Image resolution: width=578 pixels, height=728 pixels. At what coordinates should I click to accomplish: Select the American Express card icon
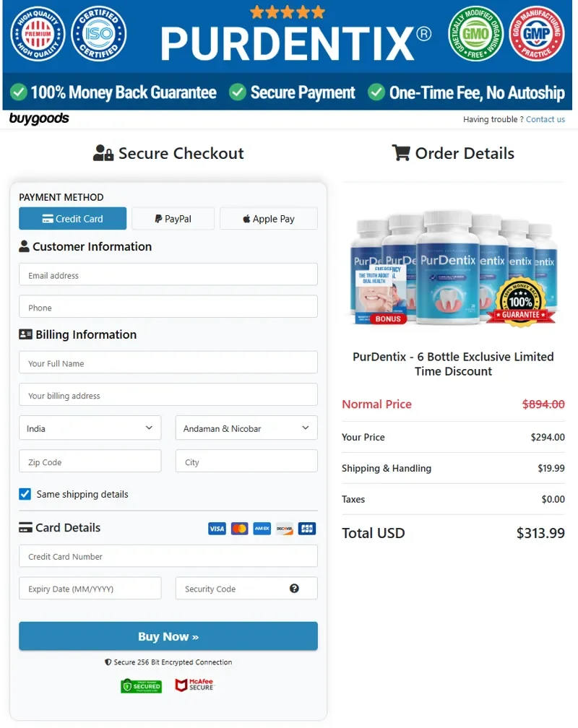point(261,529)
